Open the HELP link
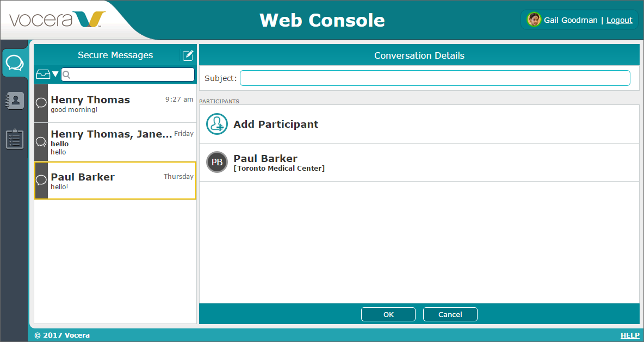Viewport: 644px width, 342px height. [630, 335]
